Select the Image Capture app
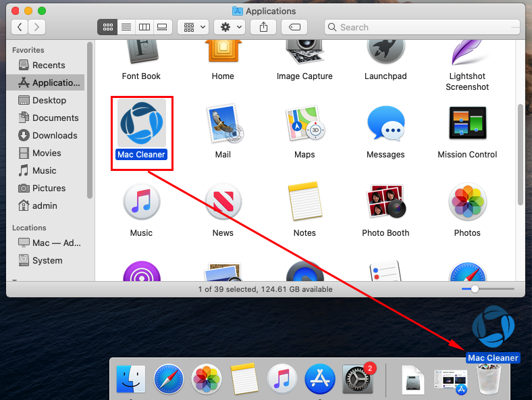The width and height of the screenshot is (532, 400). point(304,52)
